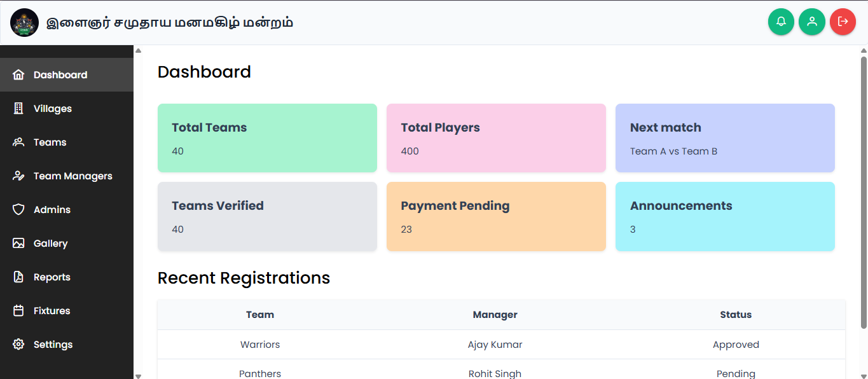
Task: Click the Gallery picture icon
Action: pyautogui.click(x=18, y=244)
